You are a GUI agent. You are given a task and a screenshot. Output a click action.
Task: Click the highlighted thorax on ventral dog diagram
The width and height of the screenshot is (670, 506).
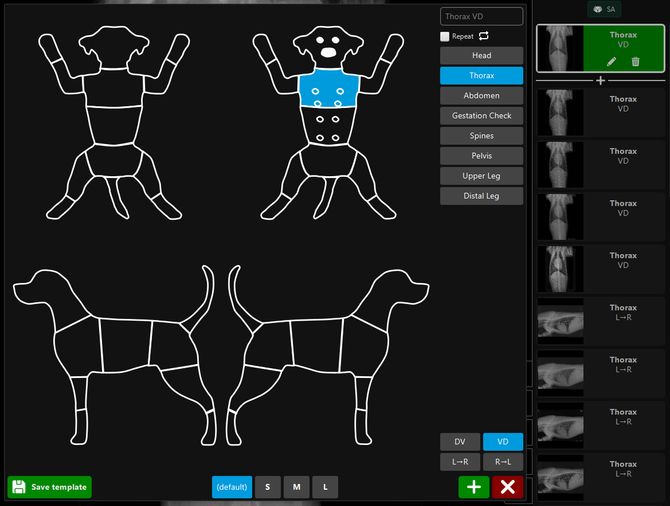pyautogui.click(x=329, y=88)
